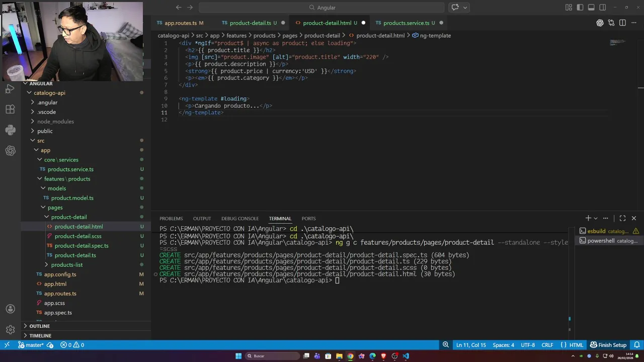Expand the .vscode folder
644x362 pixels.
(x=46, y=112)
